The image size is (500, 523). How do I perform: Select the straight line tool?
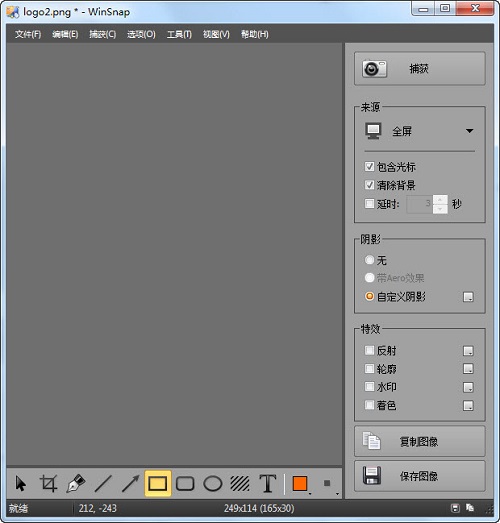pyautogui.click(x=103, y=483)
